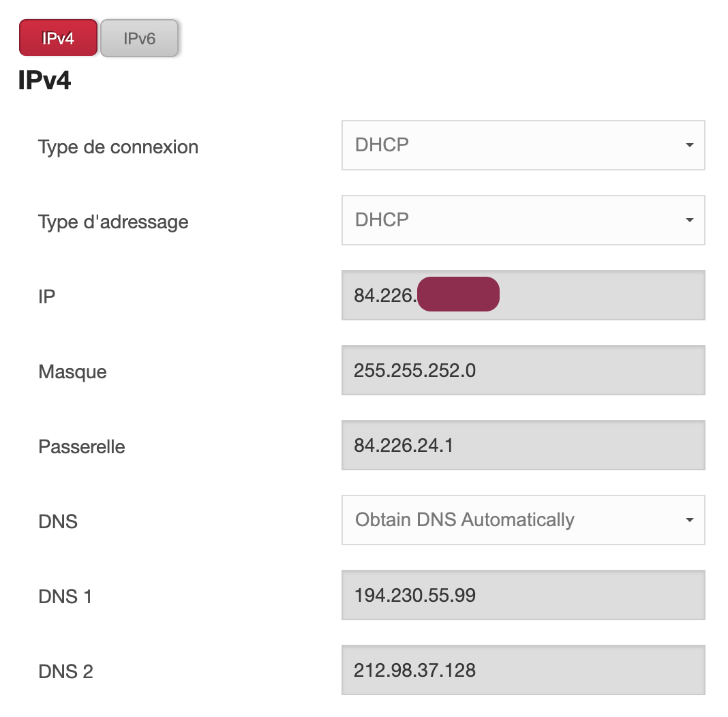728x717 pixels.
Task: Click the purple redaction mask over IP
Action: pyautogui.click(x=458, y=294)
